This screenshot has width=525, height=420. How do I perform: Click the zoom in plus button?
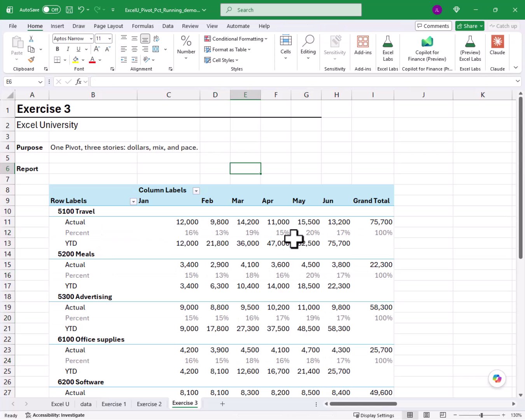(503, 415)
